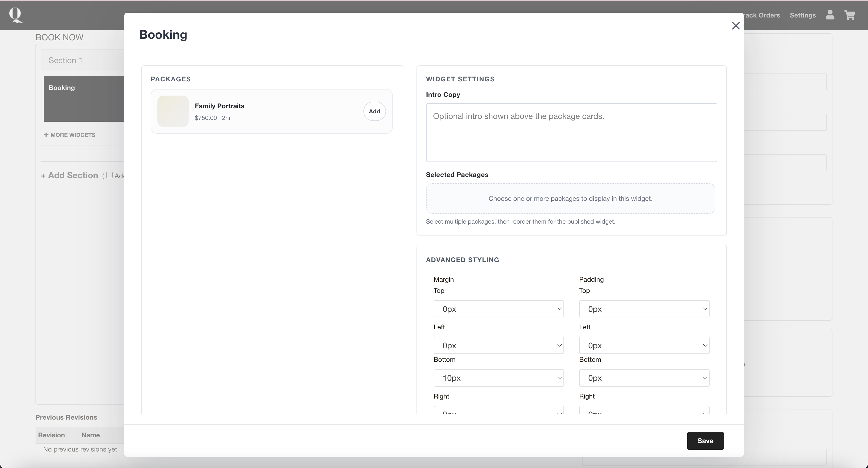
Task: Open the user account profile icon
Action: point(830,15)
